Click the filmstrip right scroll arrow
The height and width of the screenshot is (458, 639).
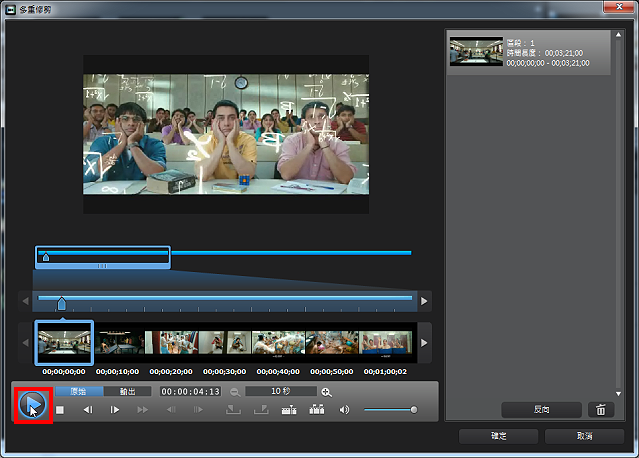(424, 343)
